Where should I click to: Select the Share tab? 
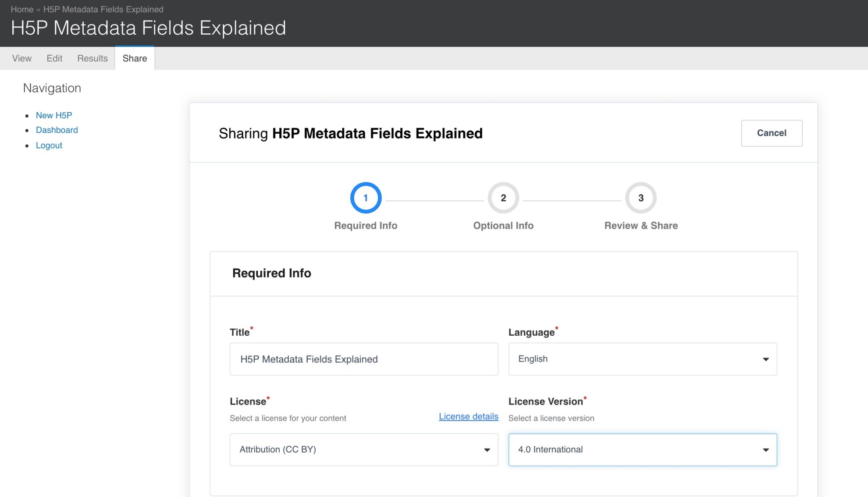[135, 58]
